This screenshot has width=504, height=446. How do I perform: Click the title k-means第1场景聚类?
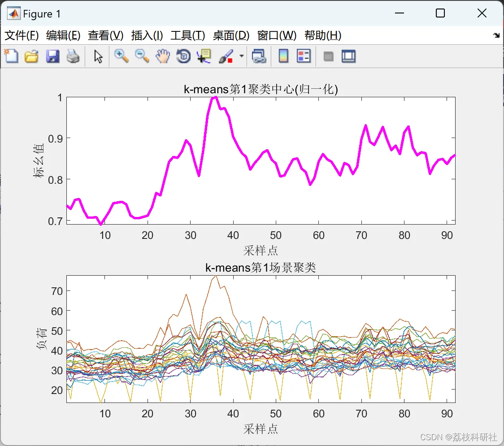click(261, 267)
